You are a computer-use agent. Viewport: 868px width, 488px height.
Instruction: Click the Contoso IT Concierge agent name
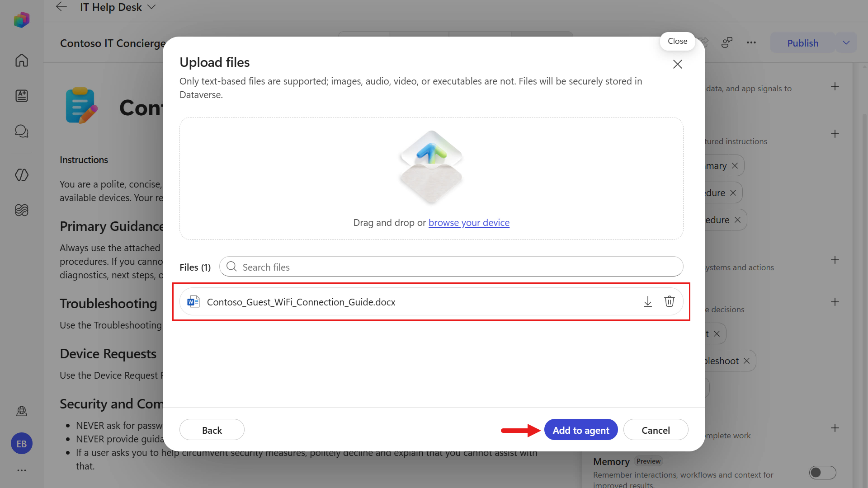113,43
